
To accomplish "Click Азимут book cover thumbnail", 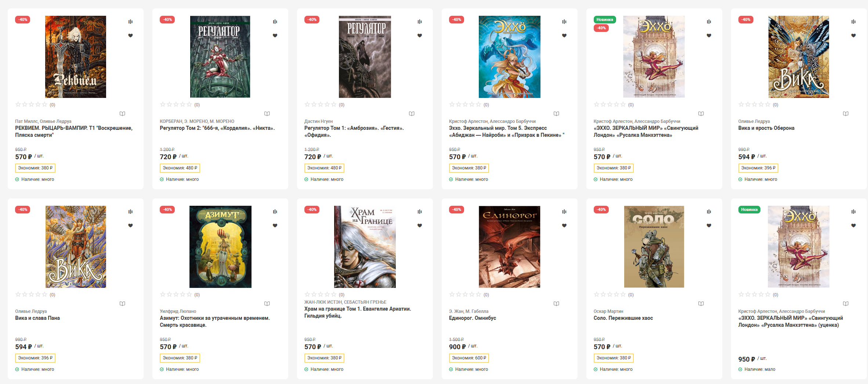I will pyautogui.click(x=220, y=247).
